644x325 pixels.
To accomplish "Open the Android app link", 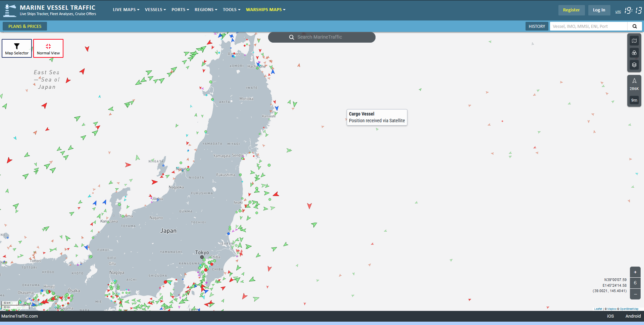I will 633,316.
